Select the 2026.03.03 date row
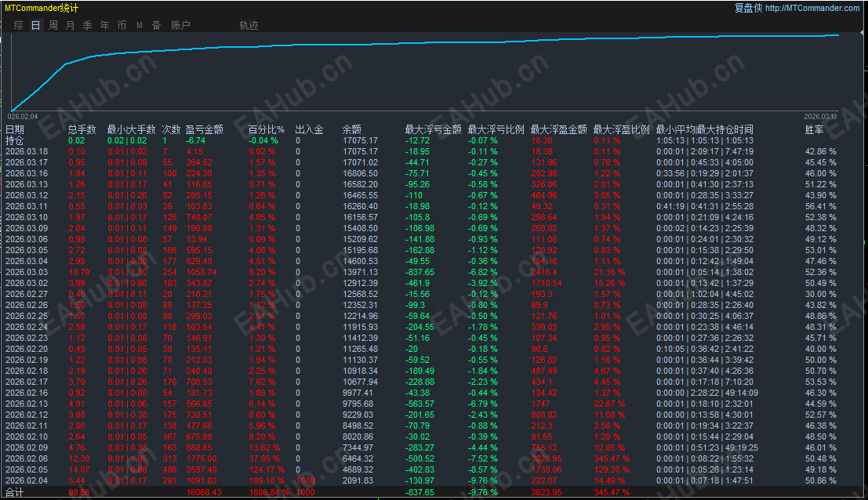 click(27, 272)
